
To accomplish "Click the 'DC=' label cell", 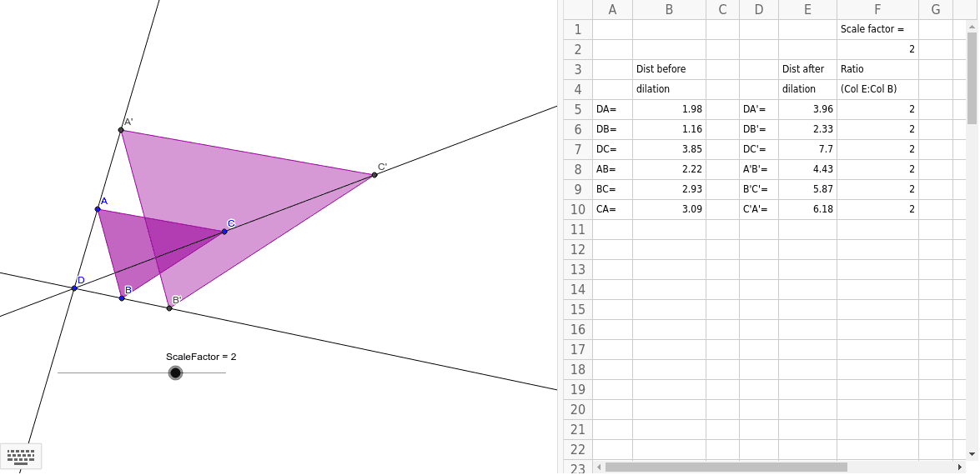I will (612, 149).
